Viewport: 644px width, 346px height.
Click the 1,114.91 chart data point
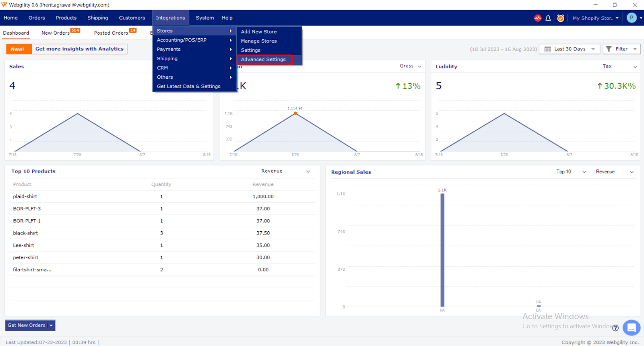pyautogui.click(x=295, y=113)
